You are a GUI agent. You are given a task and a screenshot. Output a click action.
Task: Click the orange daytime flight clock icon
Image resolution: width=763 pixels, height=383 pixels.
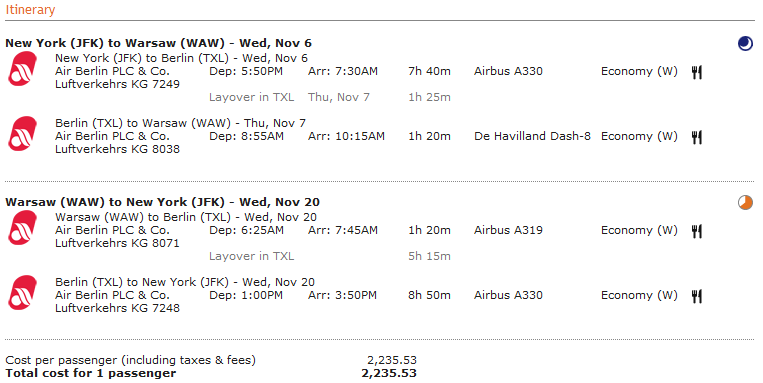click(745, 202)
